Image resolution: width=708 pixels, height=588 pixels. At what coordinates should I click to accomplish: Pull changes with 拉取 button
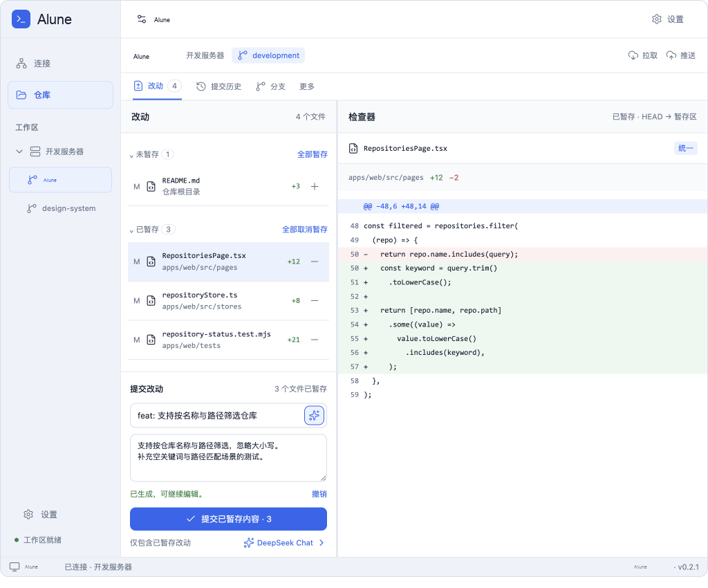642,55
